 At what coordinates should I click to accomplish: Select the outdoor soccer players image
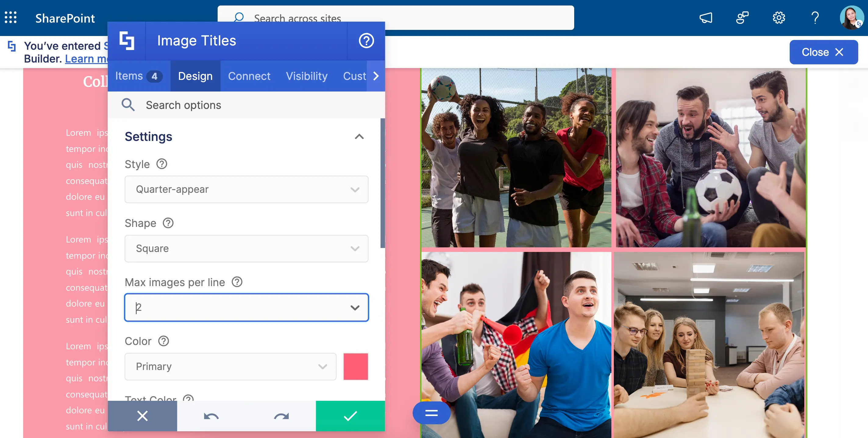(x=516, y=157)
